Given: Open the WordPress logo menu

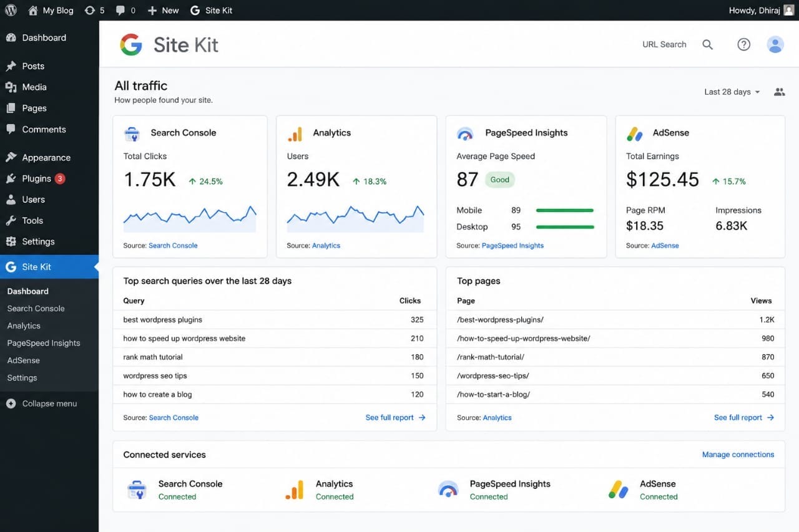Looking at the screenshot, I should pyautogui.click(x=11, y=10).
